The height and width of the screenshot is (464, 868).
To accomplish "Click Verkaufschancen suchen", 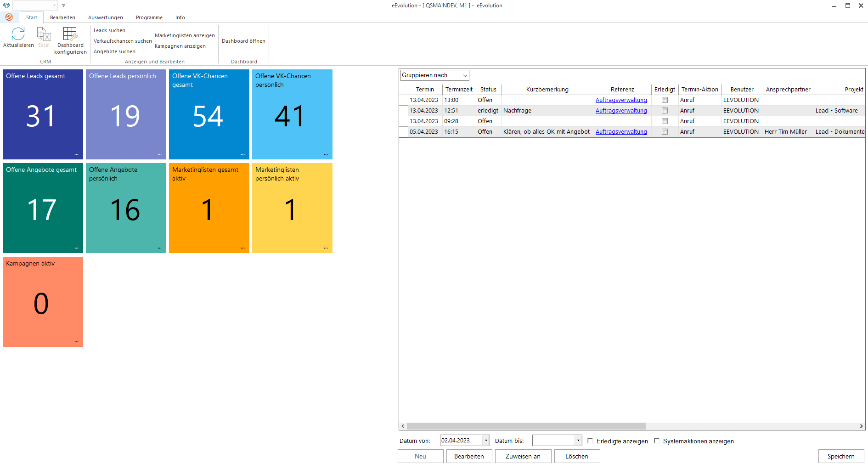I will coord(123,41).
